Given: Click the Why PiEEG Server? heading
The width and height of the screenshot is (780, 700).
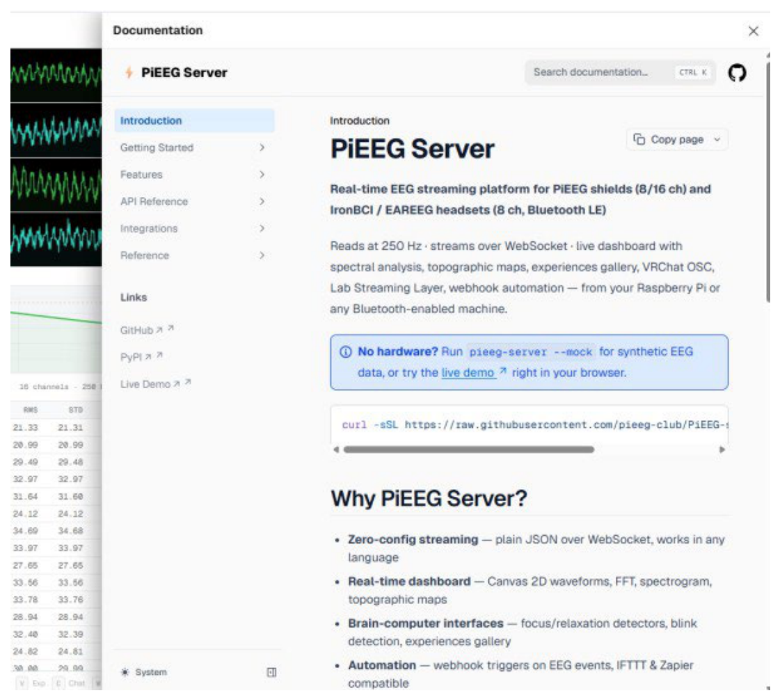Looking at the screenshot, I should coord(429,498).
